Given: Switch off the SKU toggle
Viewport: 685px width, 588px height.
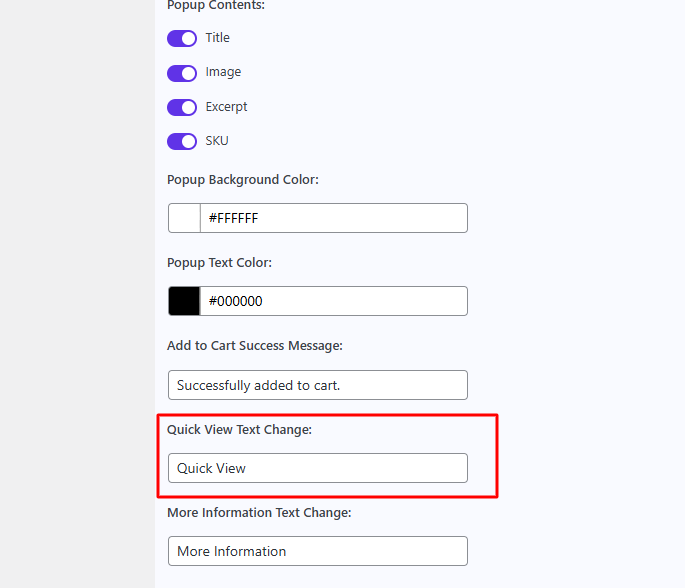Looking at the screenshot, I should point(182,142).
